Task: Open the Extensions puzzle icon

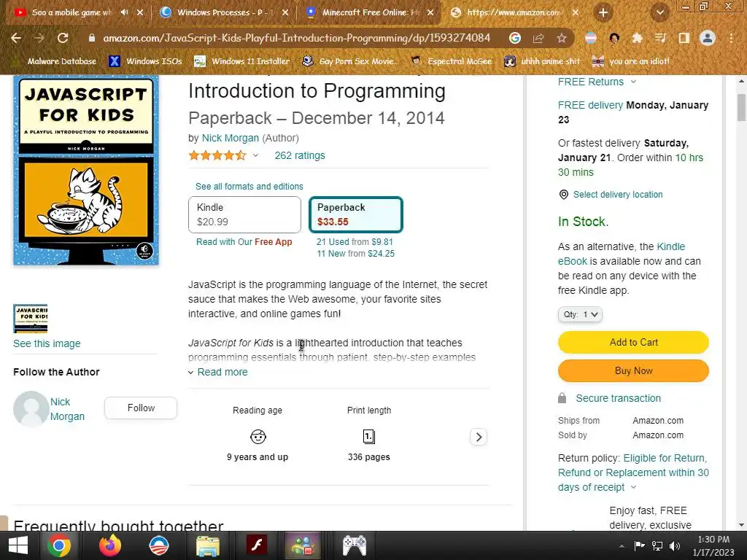Action: tap(637, 38)
